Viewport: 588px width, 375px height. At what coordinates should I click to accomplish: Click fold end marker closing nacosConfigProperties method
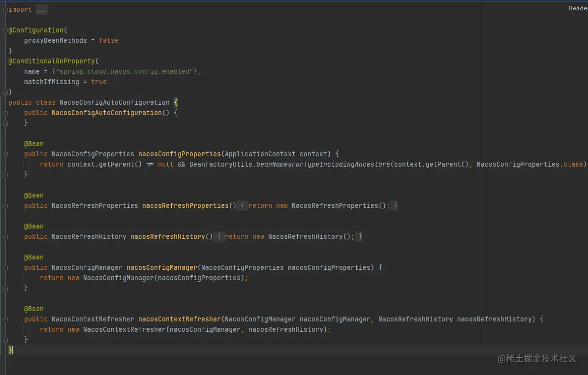coord(5,175)
